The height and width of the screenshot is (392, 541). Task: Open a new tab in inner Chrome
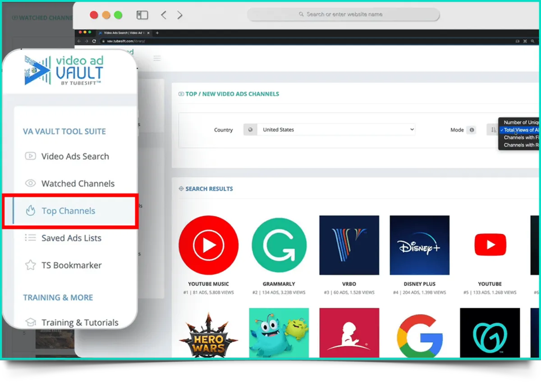click(157, 33)
